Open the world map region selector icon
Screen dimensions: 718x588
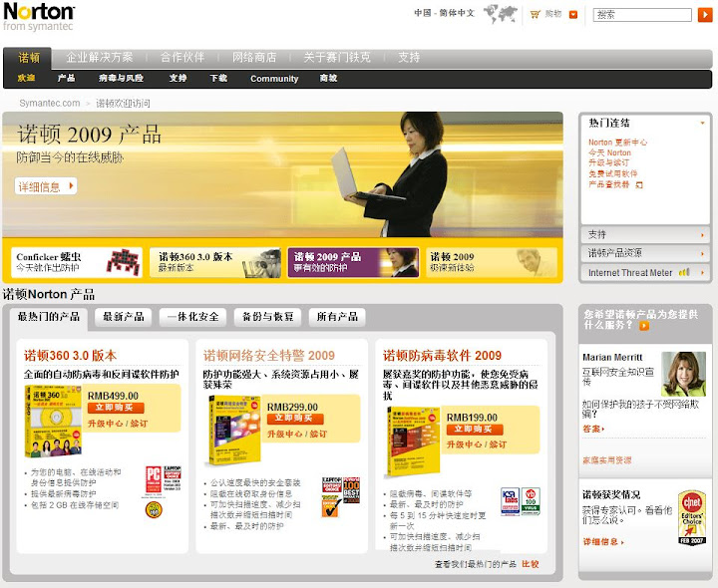pyautogui.click(x=500, y=14)
